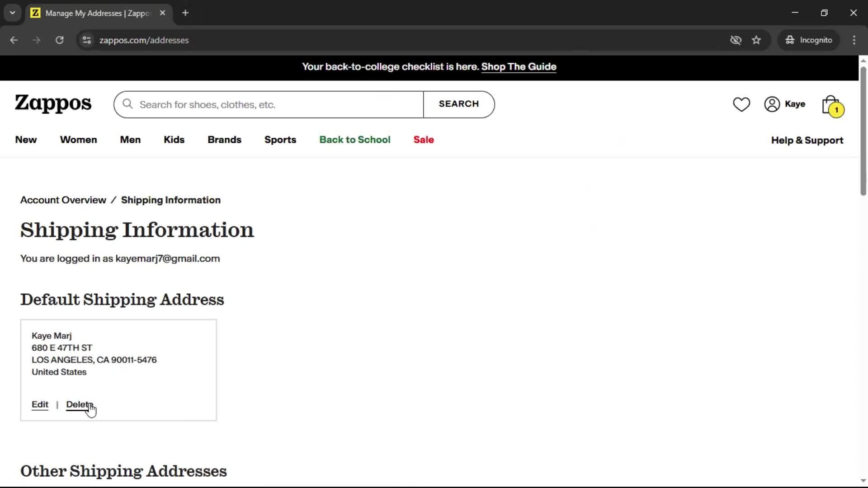
Task: Open a new browser tab
Action: [185, 13]
